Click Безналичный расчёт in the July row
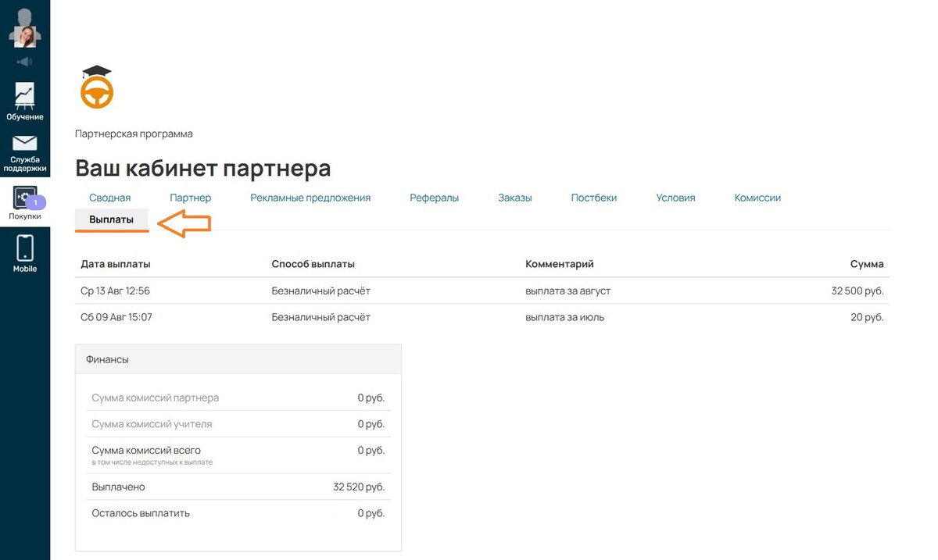 pos(321,317)
